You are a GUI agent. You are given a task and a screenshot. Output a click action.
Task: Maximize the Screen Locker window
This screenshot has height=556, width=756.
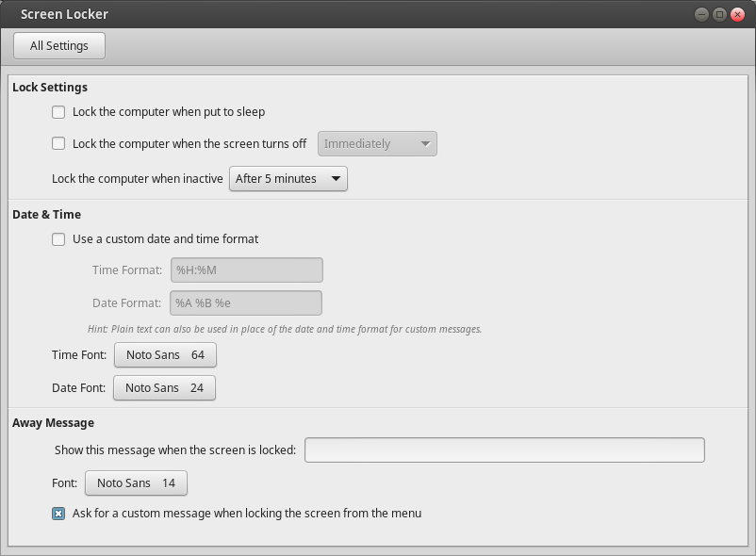coord(719,14)
